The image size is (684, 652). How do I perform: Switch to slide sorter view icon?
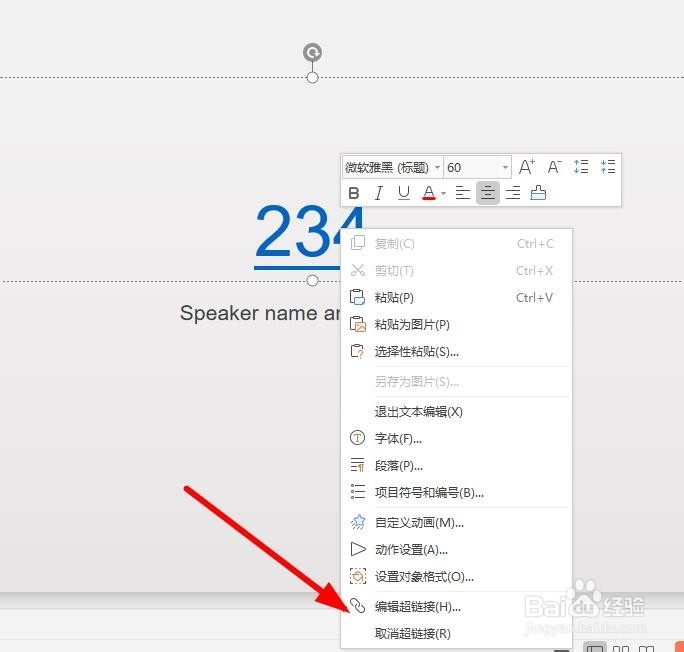pyautogui.click(x=621, y=649)
